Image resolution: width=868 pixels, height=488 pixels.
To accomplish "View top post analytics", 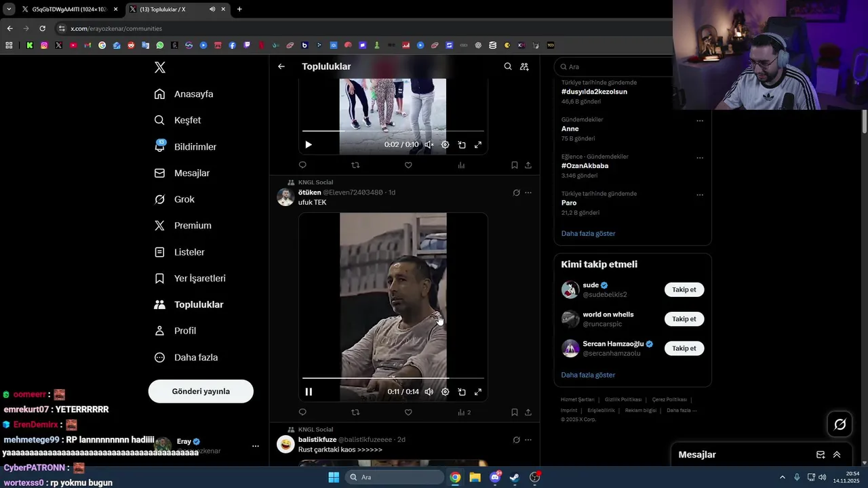I will 461,165.
